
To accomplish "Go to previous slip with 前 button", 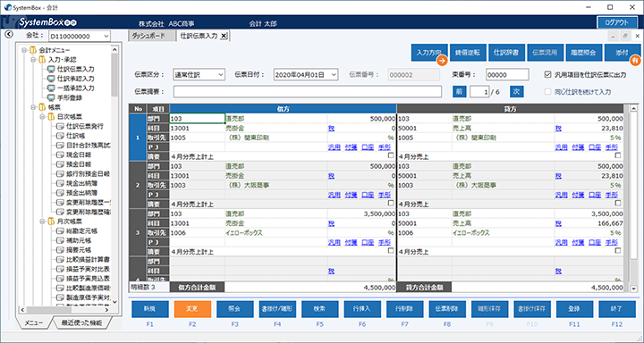I will pyautogui.click(x=459, y=91).
